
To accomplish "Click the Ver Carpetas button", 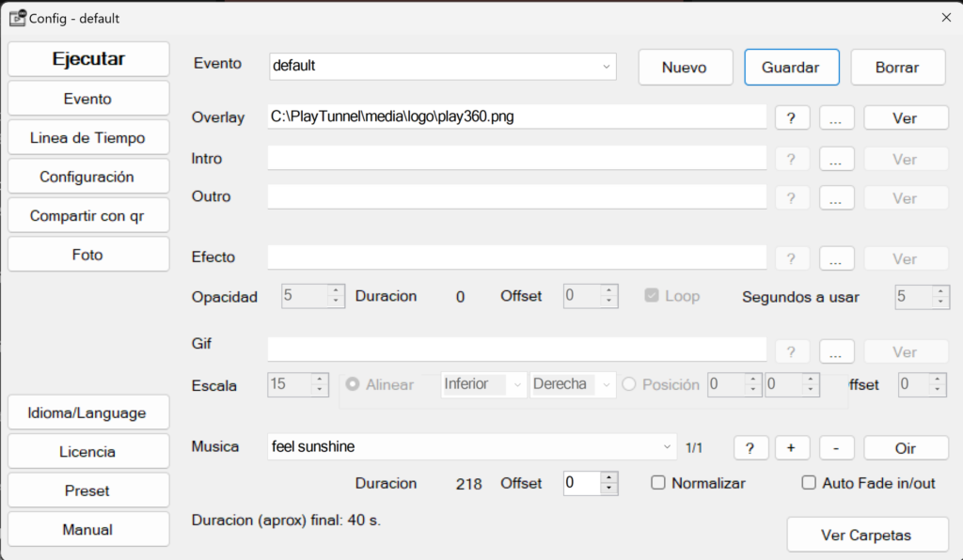I will click(866, 535).
